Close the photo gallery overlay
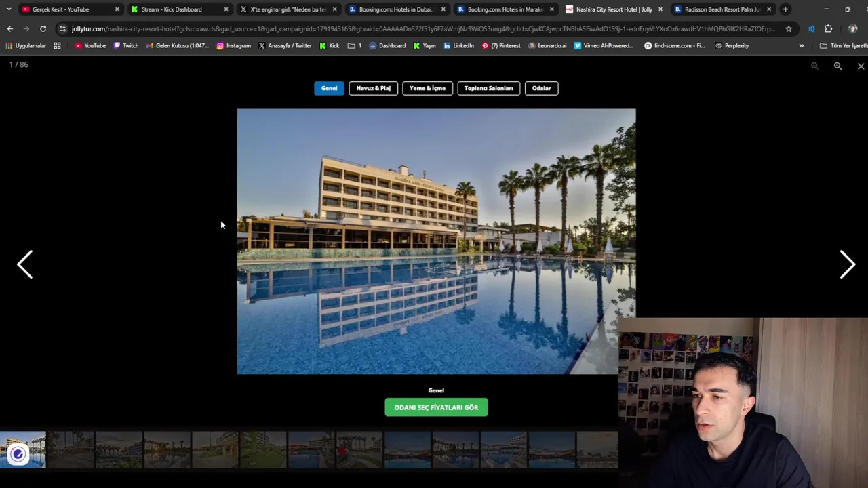Image resolution: width=868 pixels, height=488 pixels. tap(861, 66)
